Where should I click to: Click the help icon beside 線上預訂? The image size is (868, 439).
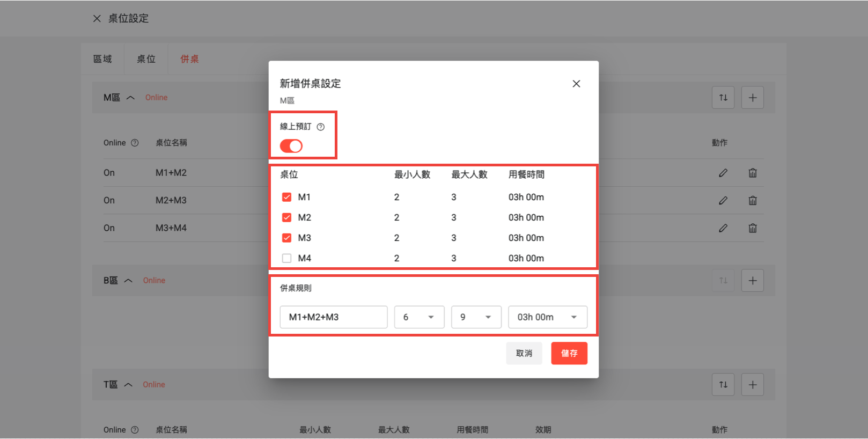(321, 127)
